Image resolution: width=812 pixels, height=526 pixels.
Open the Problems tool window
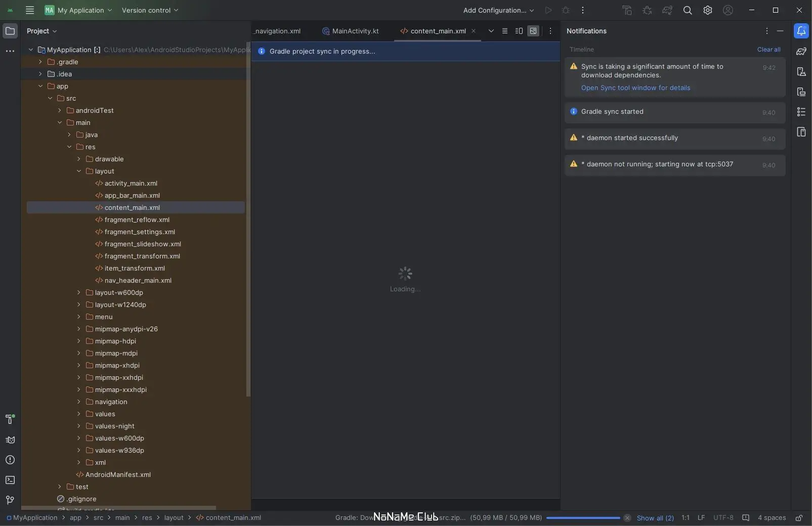tap(10, 460)
